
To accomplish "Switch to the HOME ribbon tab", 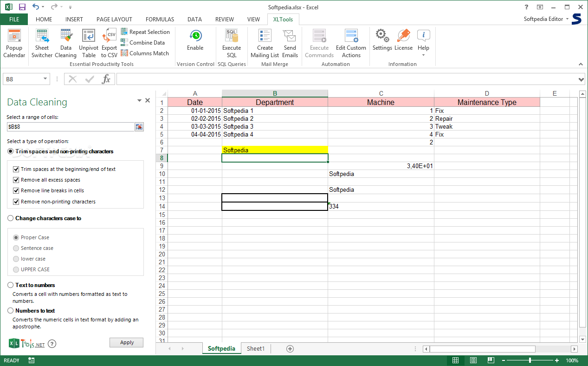I will pyautogui.click(x=44, y=20).
